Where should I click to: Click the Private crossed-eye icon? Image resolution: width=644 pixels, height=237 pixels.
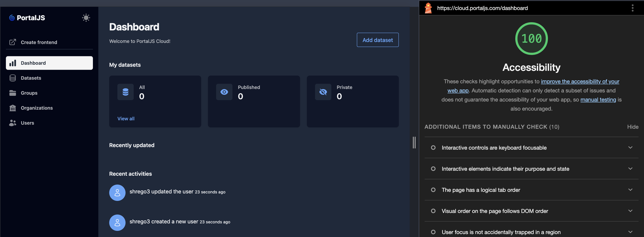pyautogui.click(x=323, y=92)
